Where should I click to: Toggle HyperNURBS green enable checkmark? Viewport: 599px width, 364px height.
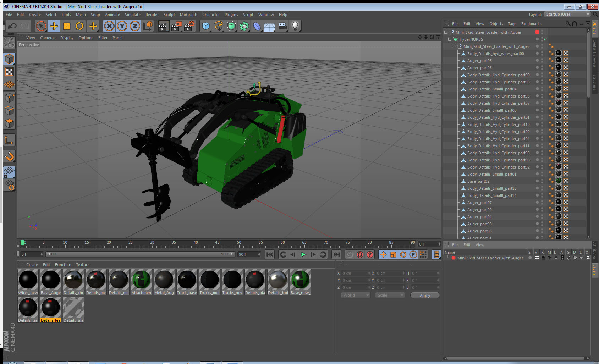pos(545,39)
